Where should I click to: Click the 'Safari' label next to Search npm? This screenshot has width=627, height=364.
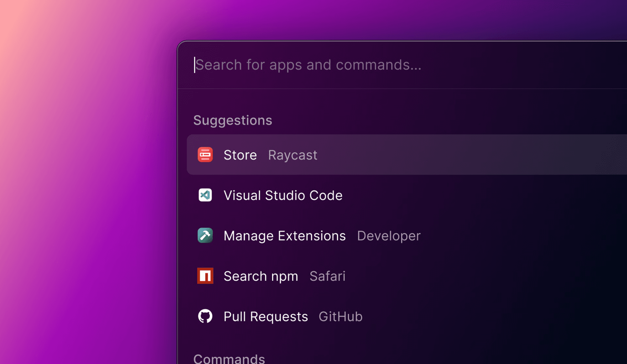(x=328, y=276)
